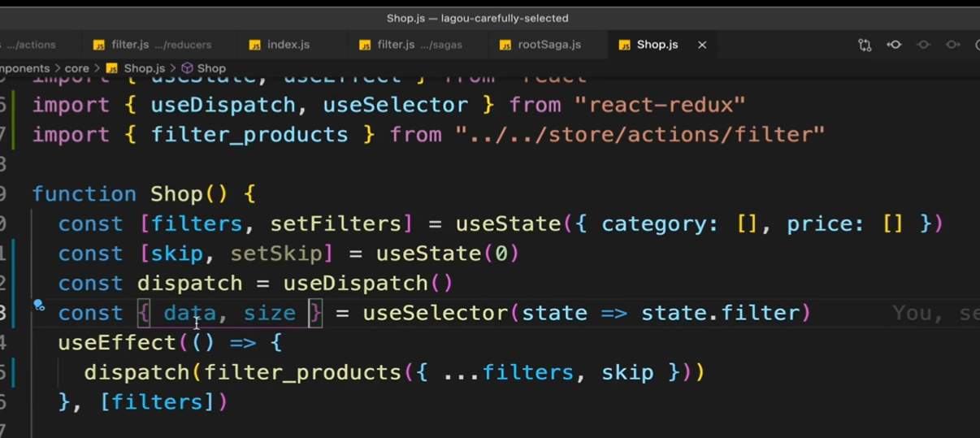
Task: Click the setSkip variable
Action: [x=277, y=254]
